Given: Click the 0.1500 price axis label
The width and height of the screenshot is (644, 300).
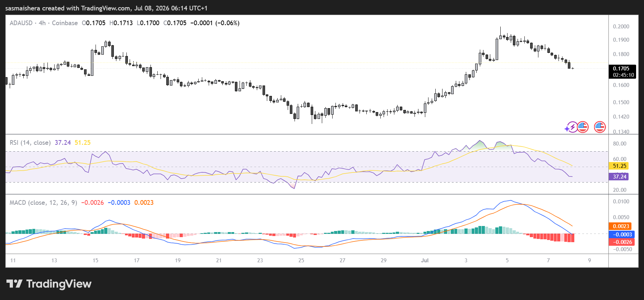Looking at the screenshot, I should click(x=621, y=102).
